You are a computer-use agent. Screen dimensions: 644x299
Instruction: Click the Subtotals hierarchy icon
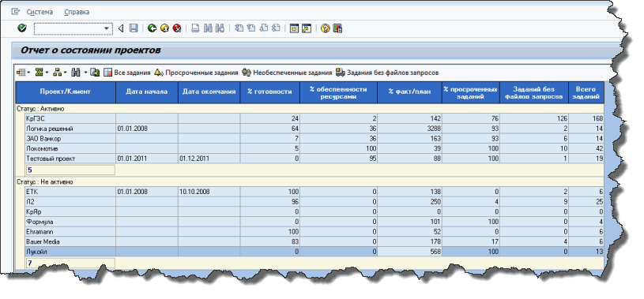click(58, 73)
